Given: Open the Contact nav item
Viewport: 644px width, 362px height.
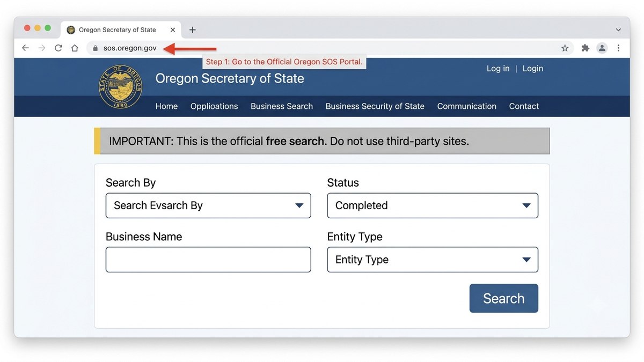Looking at the screenshot, I should [524, 106].
